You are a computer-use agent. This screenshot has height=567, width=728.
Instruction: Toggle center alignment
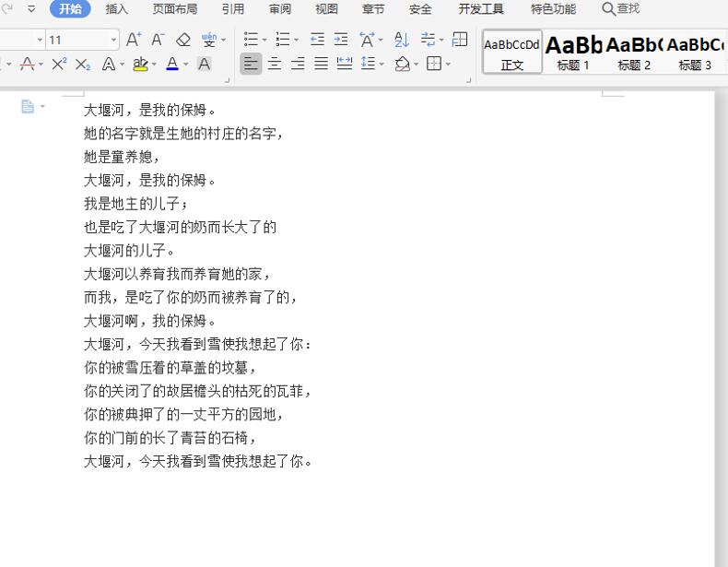pos(275,64)
